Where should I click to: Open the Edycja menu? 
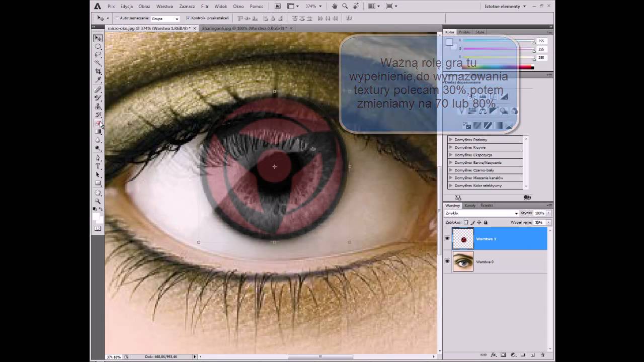[x=126, y=7]
